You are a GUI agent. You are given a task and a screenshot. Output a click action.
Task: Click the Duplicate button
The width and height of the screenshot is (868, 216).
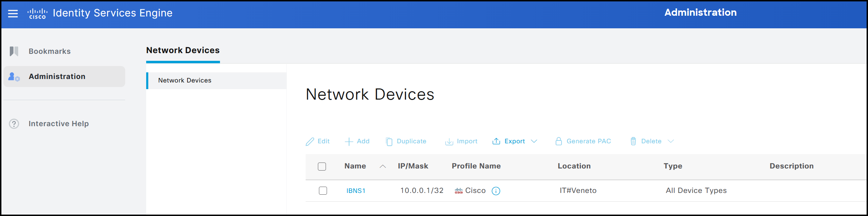coord(406,141)
